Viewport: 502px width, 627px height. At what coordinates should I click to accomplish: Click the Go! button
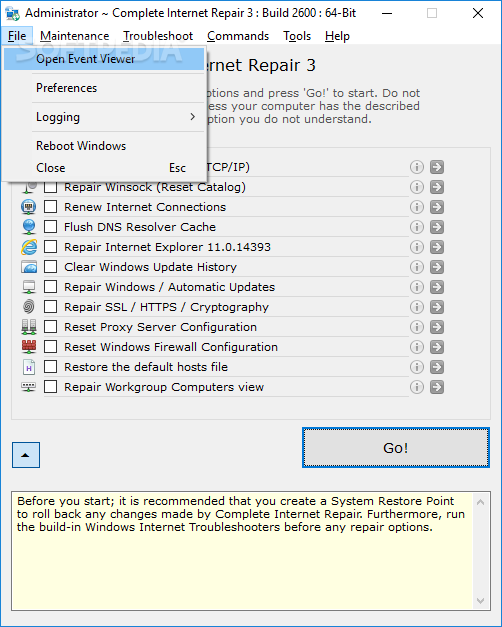[x=396, y=447]
